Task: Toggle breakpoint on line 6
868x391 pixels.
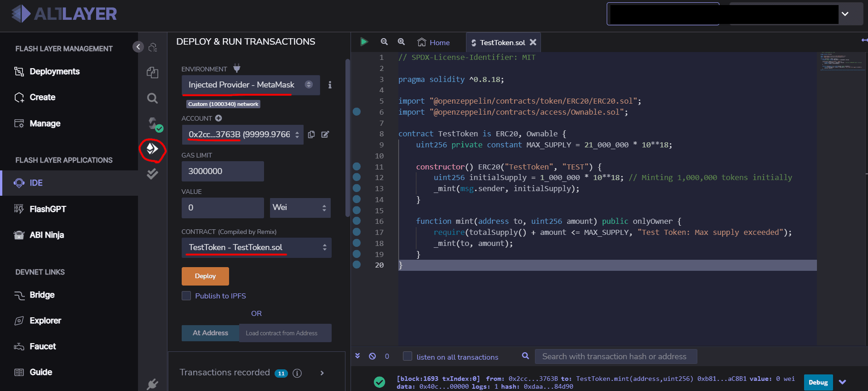Action: click(356, 111)
